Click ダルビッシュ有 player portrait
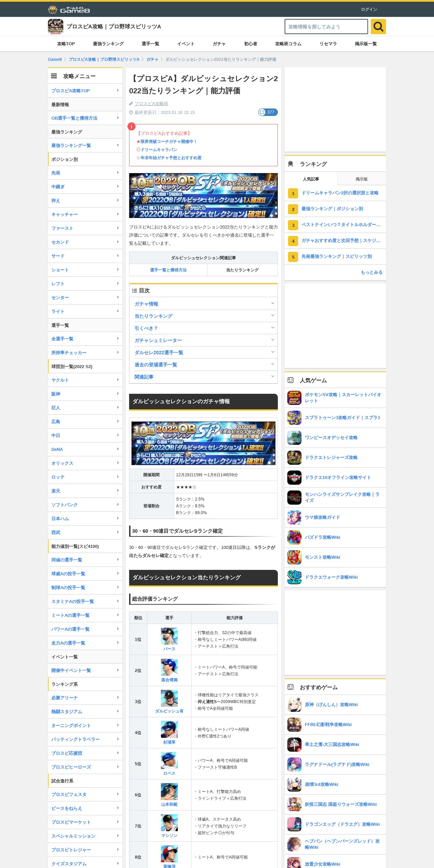The height and width of the screenshot is (868, 434). pyautogui.click(x=169, y=698)
